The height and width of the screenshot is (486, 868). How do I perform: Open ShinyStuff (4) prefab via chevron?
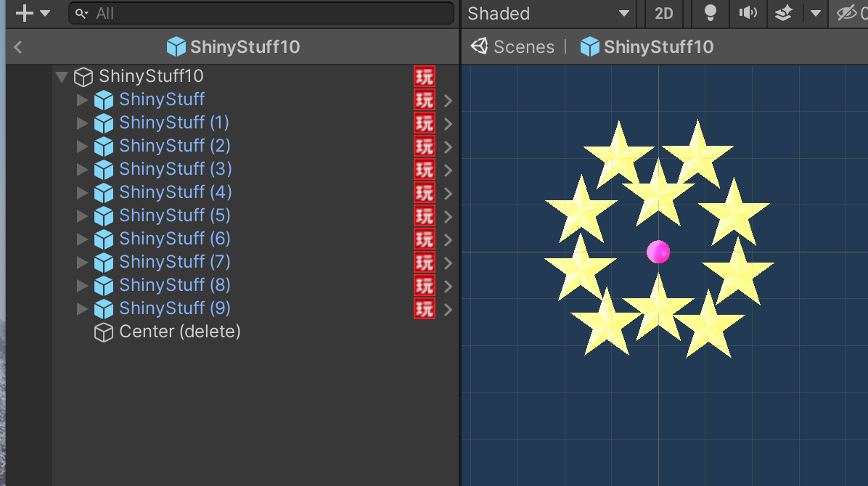[x=449, y=194]
